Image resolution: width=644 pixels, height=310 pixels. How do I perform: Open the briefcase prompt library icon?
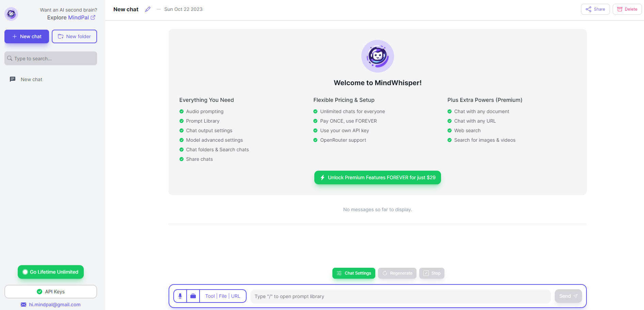click(x=193, y=296)
